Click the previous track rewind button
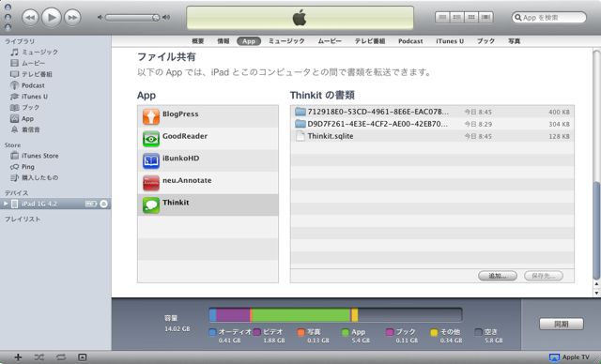The width and height of the screenshot is (601, 364). click(30, 17)
